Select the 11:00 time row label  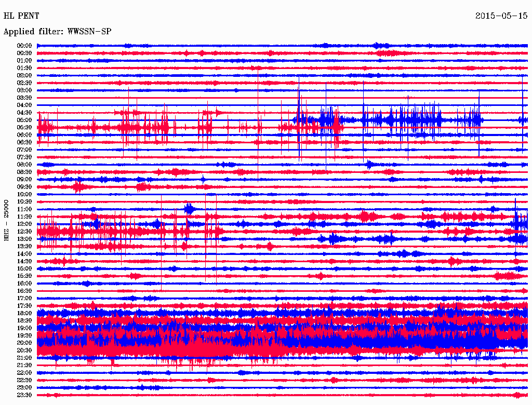click(x=24, y=209)
